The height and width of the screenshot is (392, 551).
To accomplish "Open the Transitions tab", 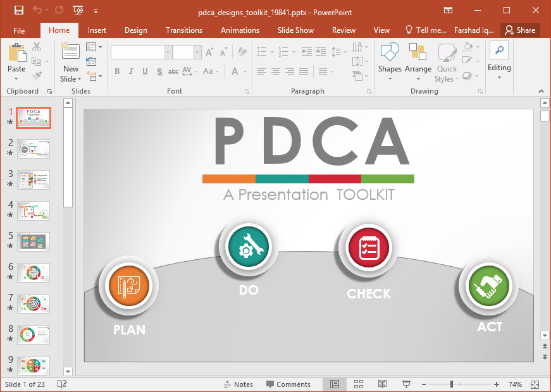I will point(184,30).
